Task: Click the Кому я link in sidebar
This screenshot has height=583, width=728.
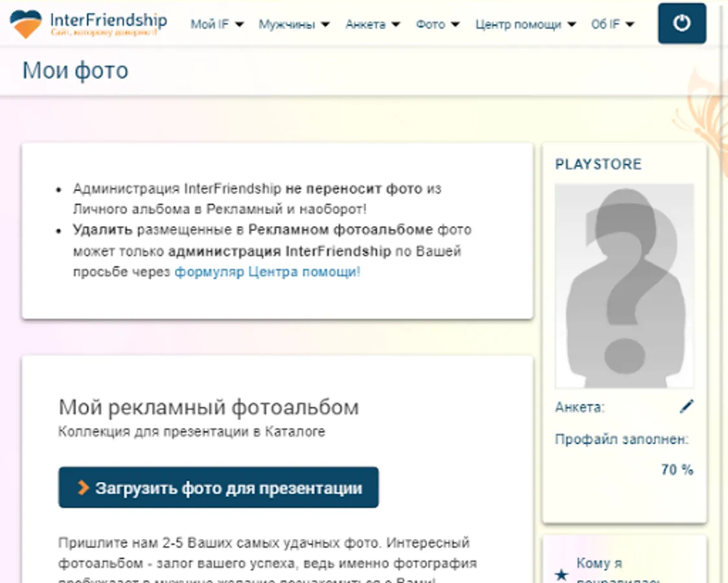Action: pos(599,563)
